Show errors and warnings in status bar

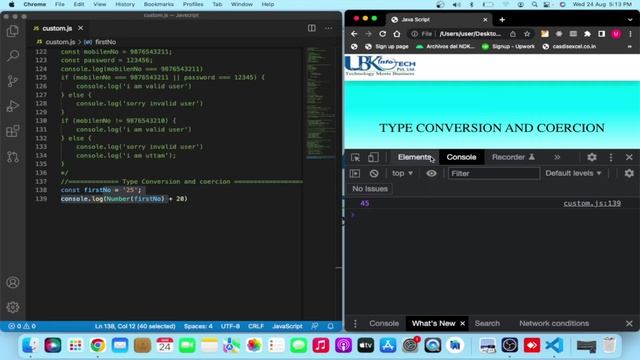(22, 326)
